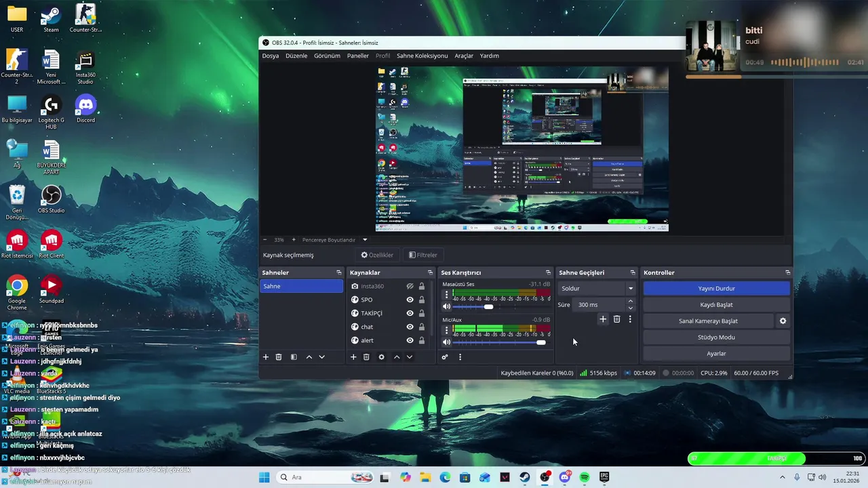Open the Sahne Koleksiyonu menu
Viewport: 868px width, 488px height.
[422, 56]
